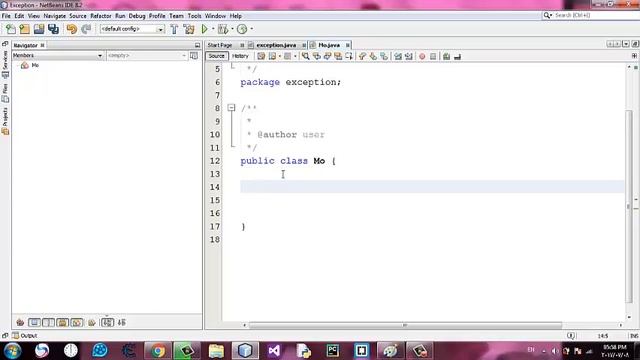Click the Last Edit editor toolbar icon
Image resolution: width=640 pixels, height=360 pixels.
coord(261,56)
